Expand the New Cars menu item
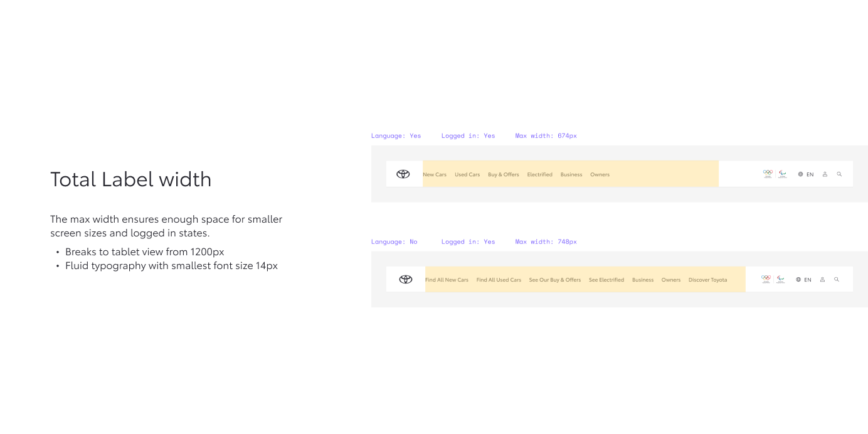The height and width of the screenshot is (434, 868). 435,174
